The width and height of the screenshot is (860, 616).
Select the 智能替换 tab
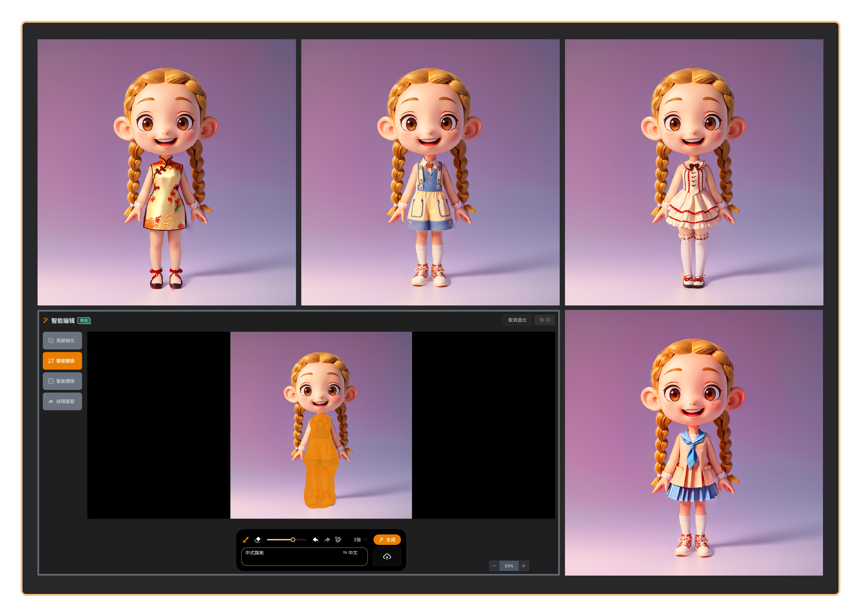[62, 361]
